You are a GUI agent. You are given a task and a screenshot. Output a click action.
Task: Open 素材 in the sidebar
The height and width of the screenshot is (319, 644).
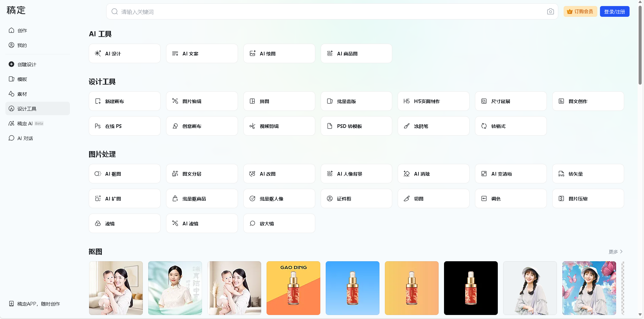22,94
